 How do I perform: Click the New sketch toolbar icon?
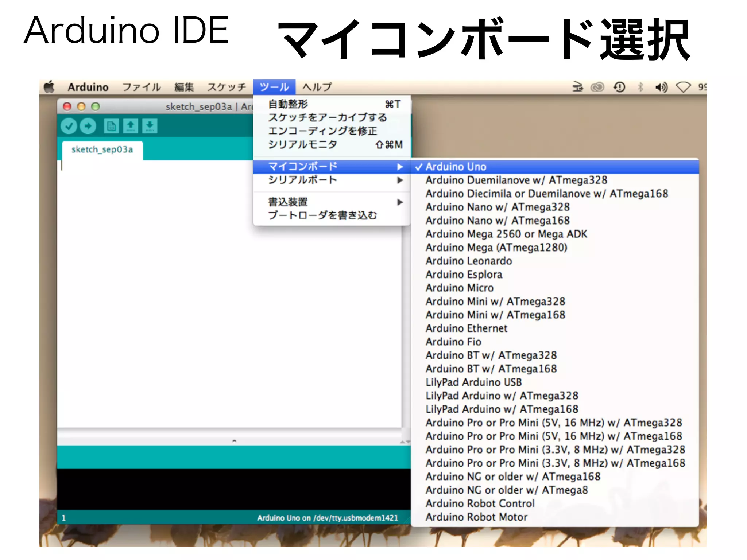111,126
